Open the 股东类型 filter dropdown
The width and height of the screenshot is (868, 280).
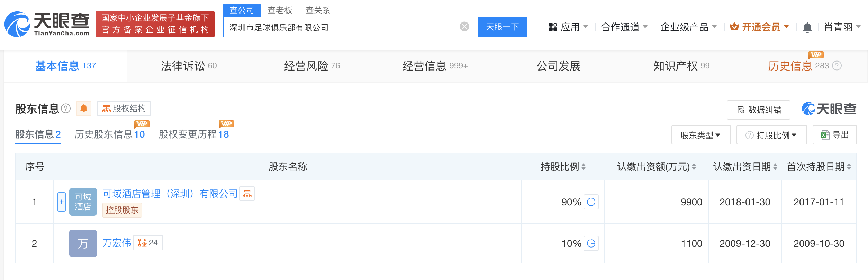[x=701, y=135]
